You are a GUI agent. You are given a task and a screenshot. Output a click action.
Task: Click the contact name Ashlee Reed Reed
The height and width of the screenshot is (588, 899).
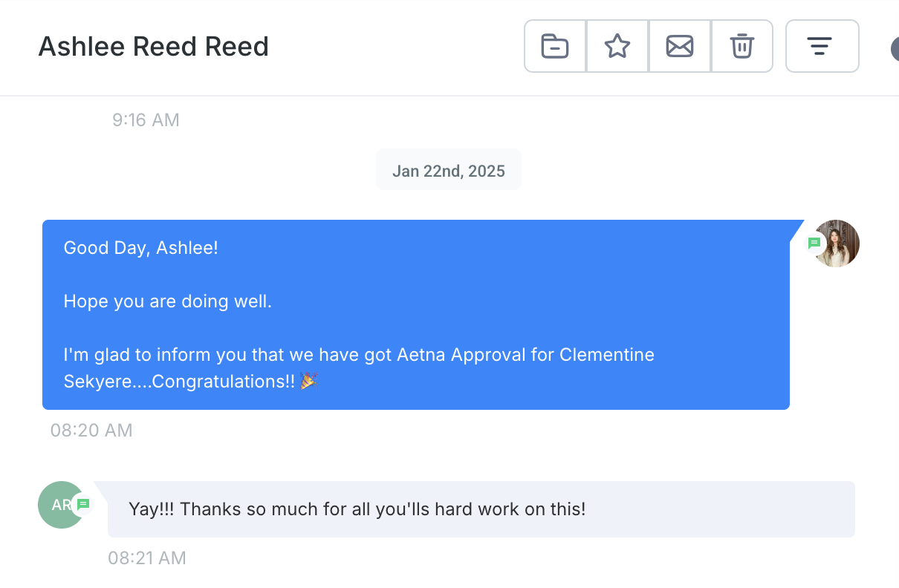pyautogui.click(x=154, y=47)
